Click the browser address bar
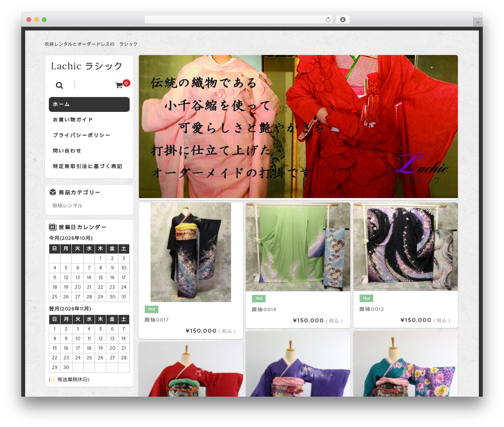Screen dimensions: 504x427 click(x=239, y=20)
